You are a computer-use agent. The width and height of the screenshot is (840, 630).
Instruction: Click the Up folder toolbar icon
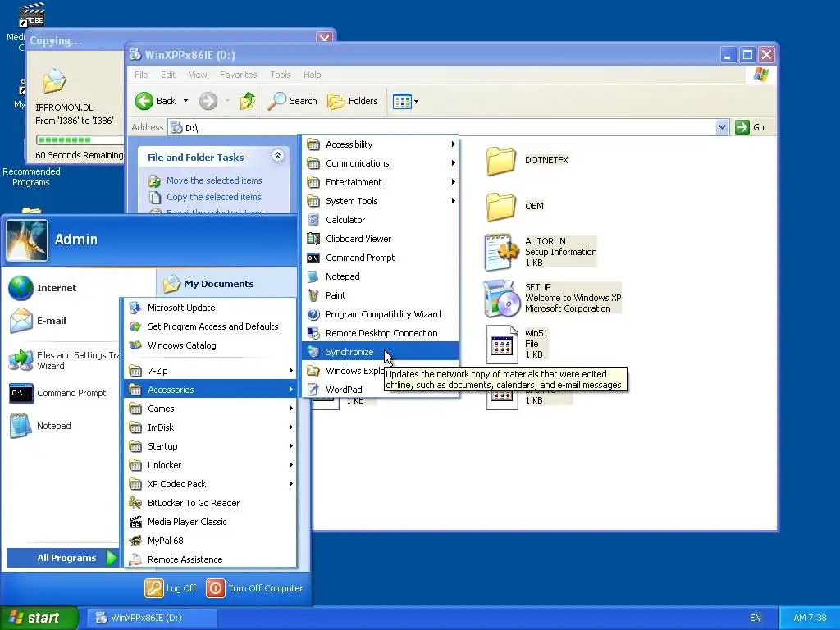click(247, 101)
